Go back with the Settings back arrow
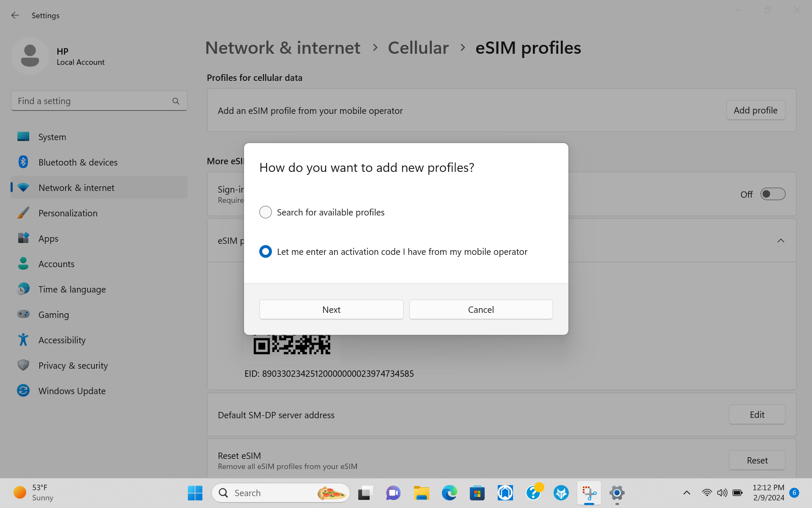 click(15, 15)
